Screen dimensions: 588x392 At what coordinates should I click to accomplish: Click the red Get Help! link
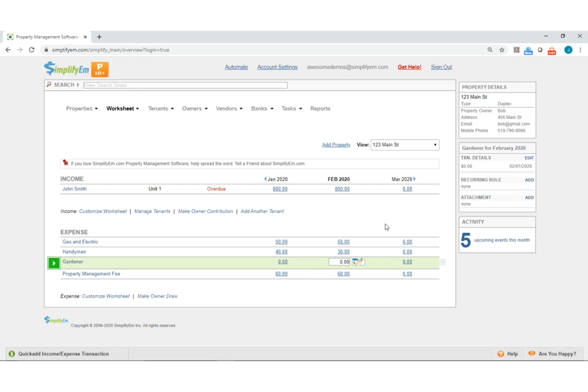[409, 67]
